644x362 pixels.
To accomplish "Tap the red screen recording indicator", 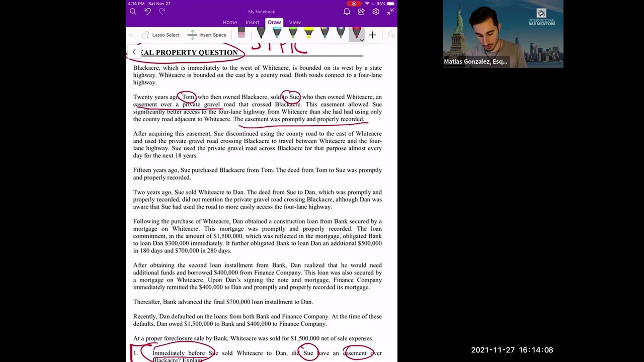I will coord(354,4).
